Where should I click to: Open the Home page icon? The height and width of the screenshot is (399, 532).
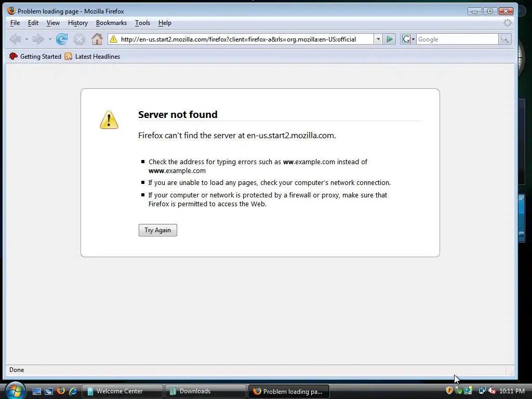(97, 39)
